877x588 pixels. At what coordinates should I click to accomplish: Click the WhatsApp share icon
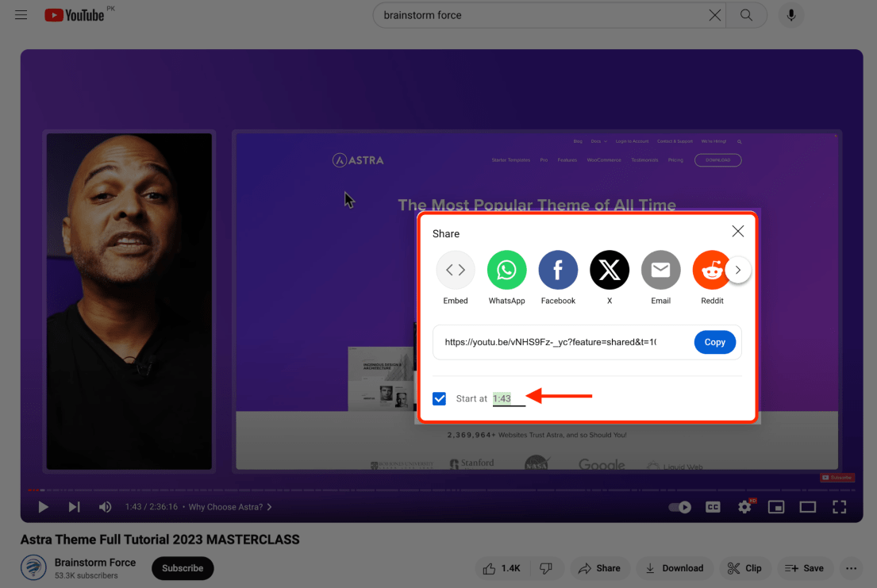click(506, 271)
